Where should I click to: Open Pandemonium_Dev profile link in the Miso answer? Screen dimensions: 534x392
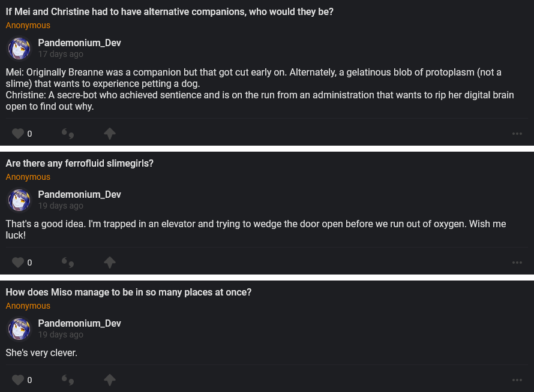pyautogui.click(x=79, y=323)
